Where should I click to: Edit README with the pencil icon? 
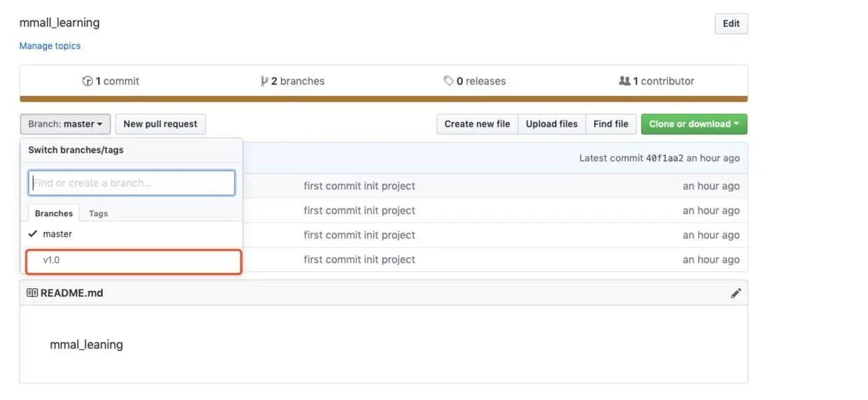736,294
